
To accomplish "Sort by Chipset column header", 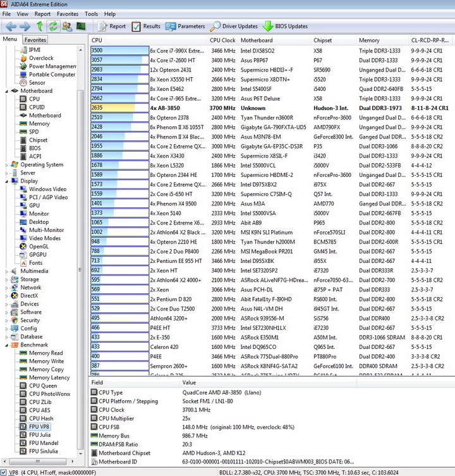I will [333, 40].
